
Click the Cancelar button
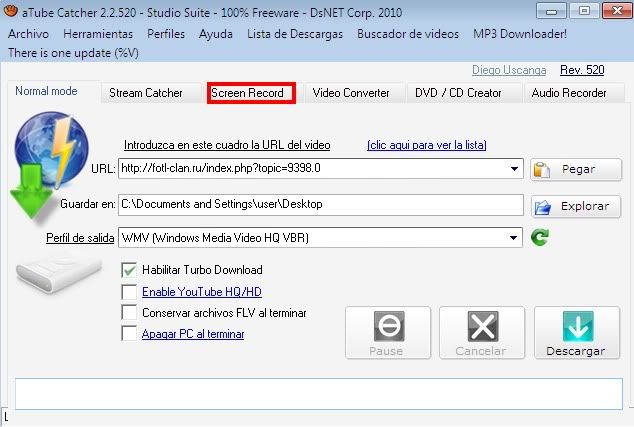[x=482, y=333]
